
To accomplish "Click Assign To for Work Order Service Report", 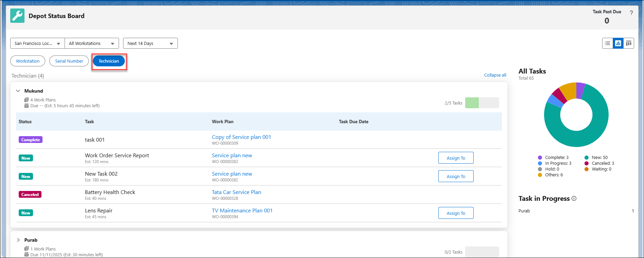I will [x=456, y=158].
